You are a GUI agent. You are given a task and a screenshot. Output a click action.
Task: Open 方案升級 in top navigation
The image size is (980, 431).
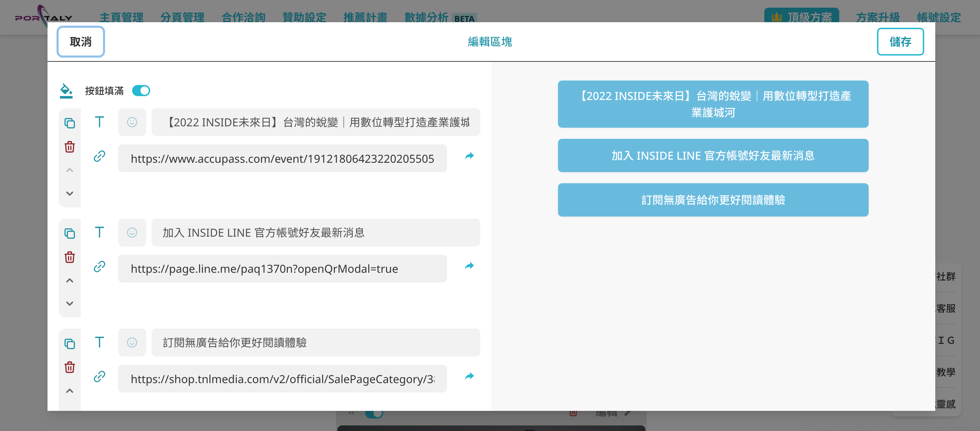coord(878,17)
